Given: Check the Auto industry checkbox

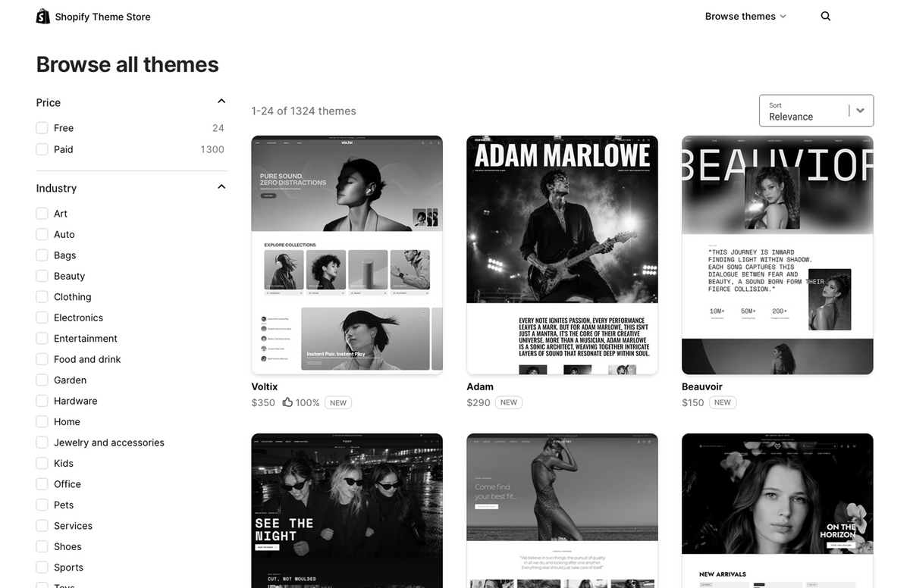Looking at the screenshot, I should 42,234.
